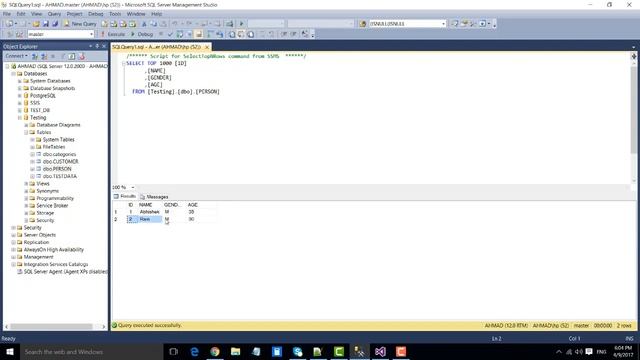The height and width of the screenshot is (360, 640).
Task: Expand the System Databases folder
Action: point(20,81)
